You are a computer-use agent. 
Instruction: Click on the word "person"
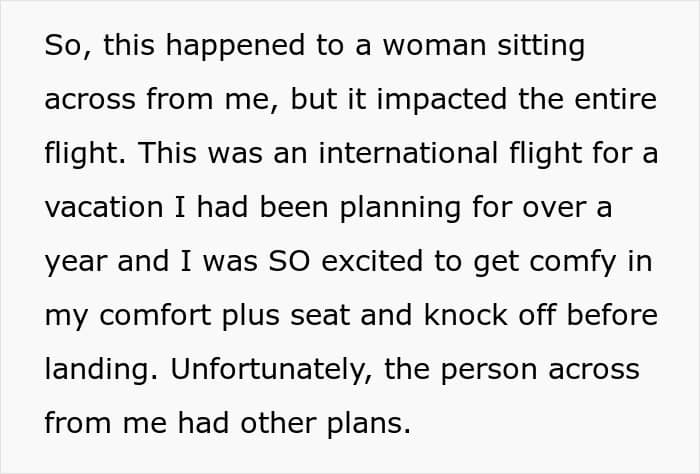pos(488,371)
